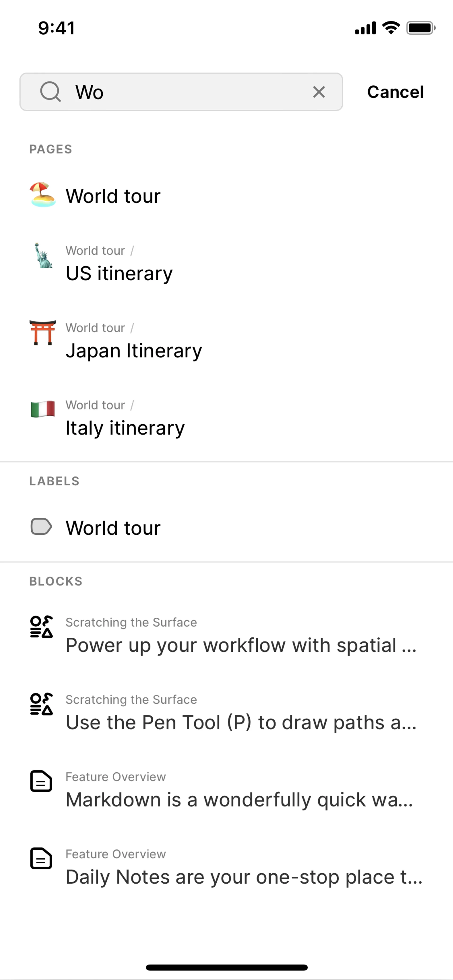This screenshot has height=980, width=453.
Task: Select the World tour label
Action: [x=113, y=528]
